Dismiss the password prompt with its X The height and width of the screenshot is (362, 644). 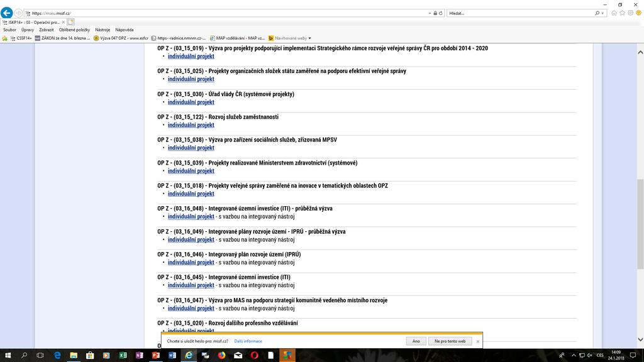click(x=478, y=341)
